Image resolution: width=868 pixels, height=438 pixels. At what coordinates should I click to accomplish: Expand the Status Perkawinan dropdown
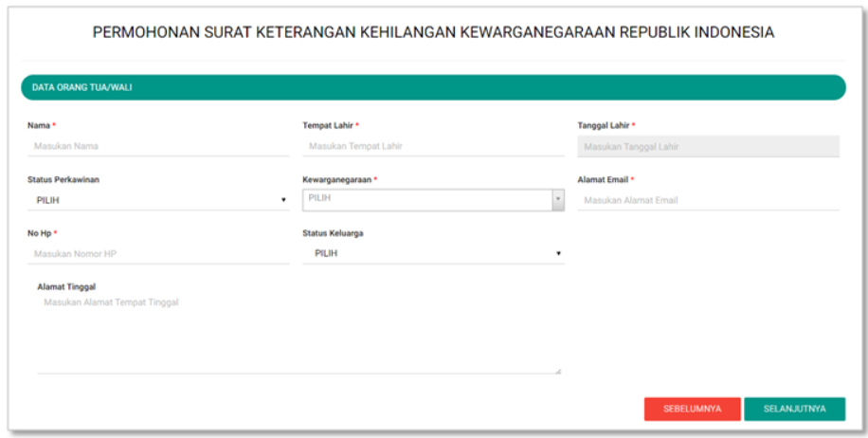(158, 200)
